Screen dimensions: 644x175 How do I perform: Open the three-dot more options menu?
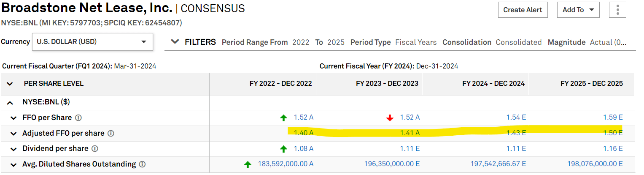(x=617, y=10)
